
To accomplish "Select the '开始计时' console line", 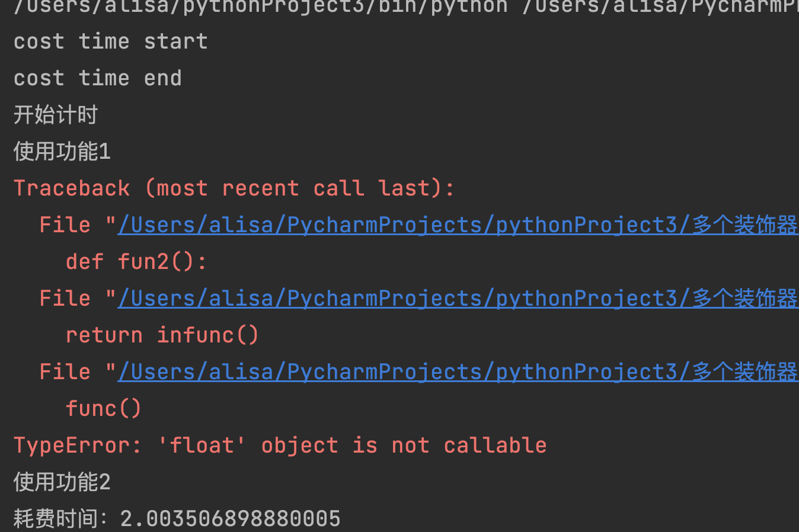I will pyautogui.click(x=56, y=115).
